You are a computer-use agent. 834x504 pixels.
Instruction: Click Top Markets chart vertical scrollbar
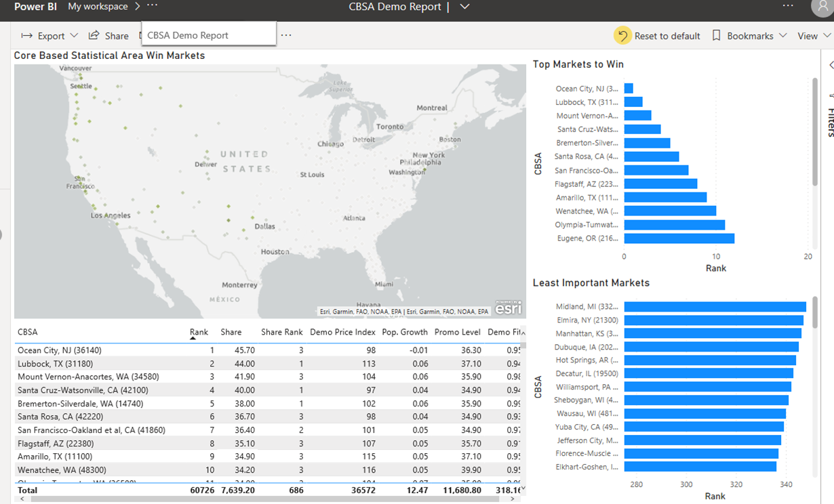tap(815, 132)
